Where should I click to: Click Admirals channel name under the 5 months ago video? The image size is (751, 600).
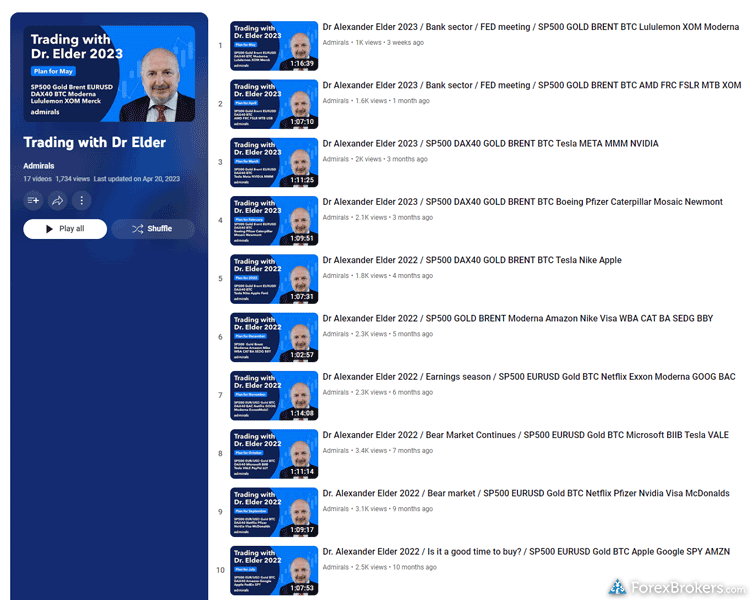point(335,334)
